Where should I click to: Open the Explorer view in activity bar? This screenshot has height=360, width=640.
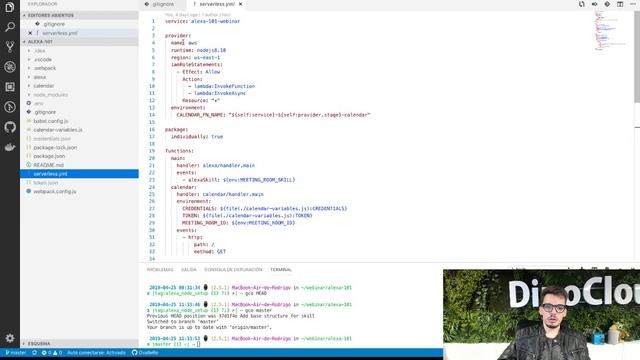pyautogui.click(x=10, y=7)
